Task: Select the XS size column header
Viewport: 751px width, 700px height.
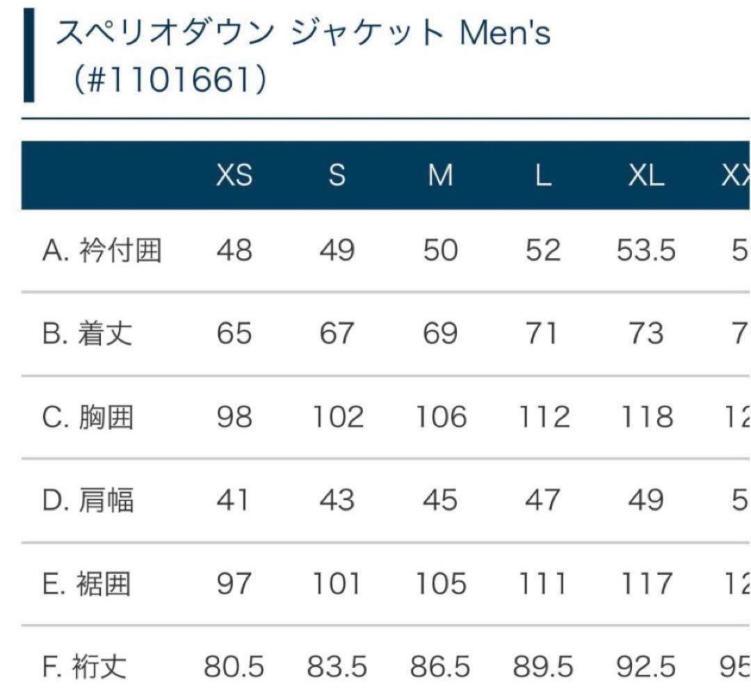Action: pyautogui.click(x=234, y=176)
